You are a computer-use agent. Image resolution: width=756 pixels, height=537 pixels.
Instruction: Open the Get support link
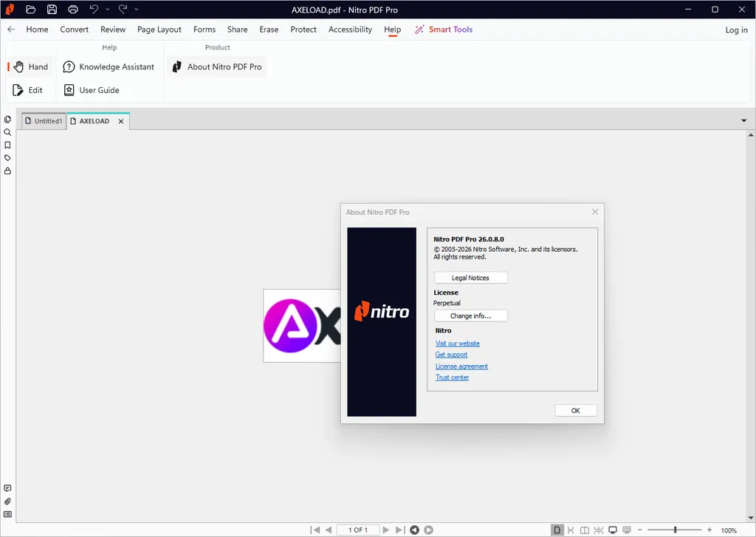pyautogui.click(x=451, y=355)
